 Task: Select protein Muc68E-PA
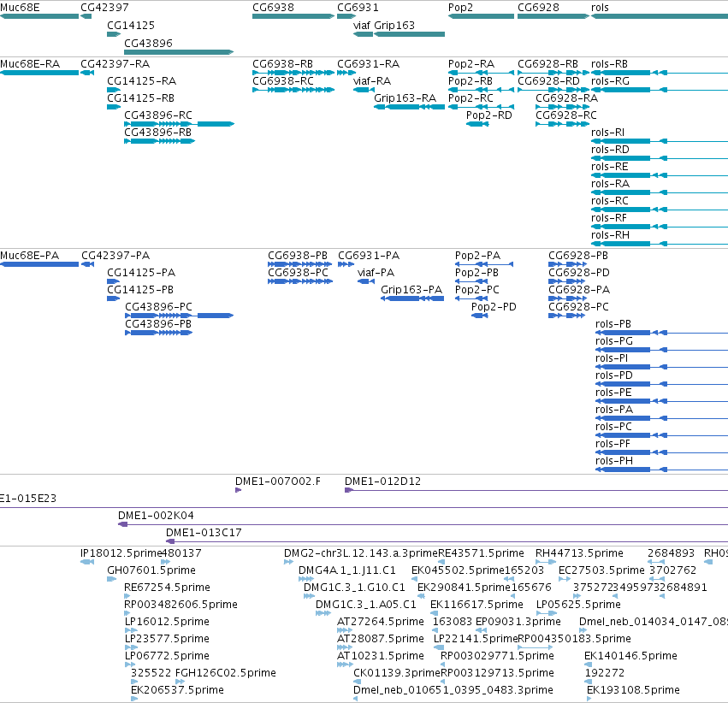pos(30,256)
